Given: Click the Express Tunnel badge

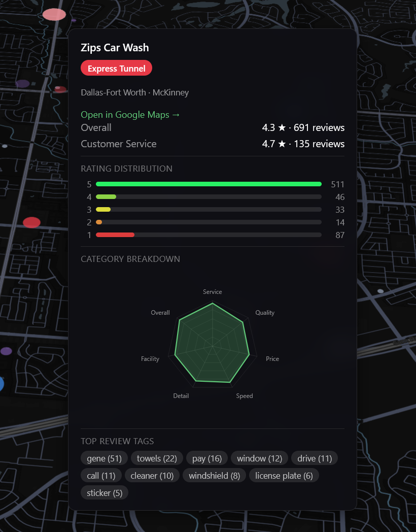Looking at the screenshot, I should pyautogui.click(x=116, y=68).
